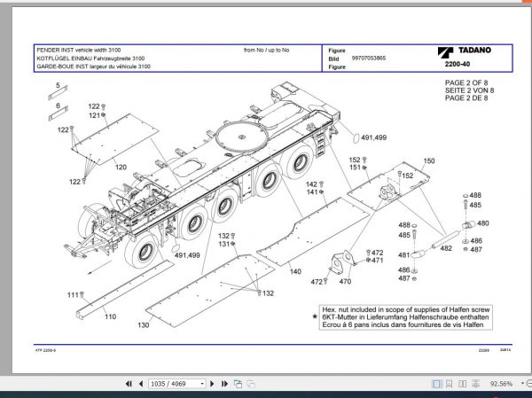Screen dimensions: 532x398
Task: Click the previous view icon
Action: [x=239, y=384]
